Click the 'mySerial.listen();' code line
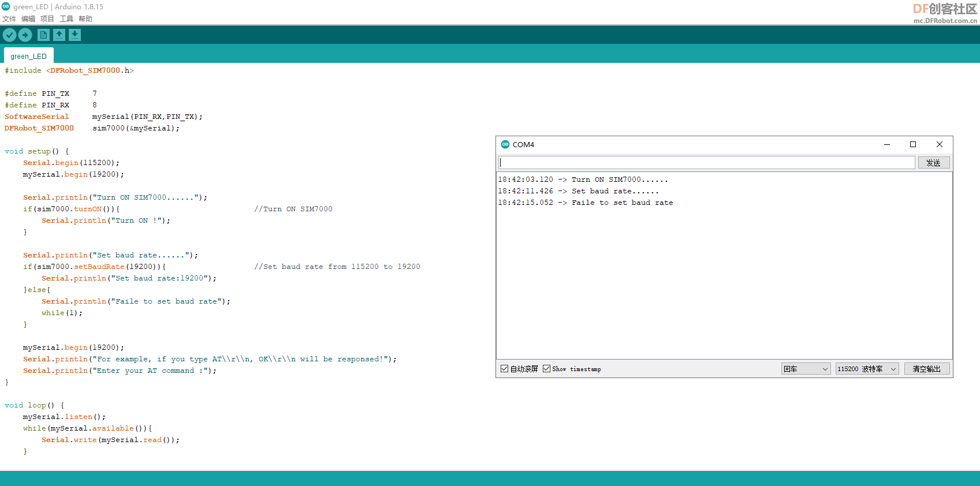The image size is (980, 486). click(x=65, y=417)
